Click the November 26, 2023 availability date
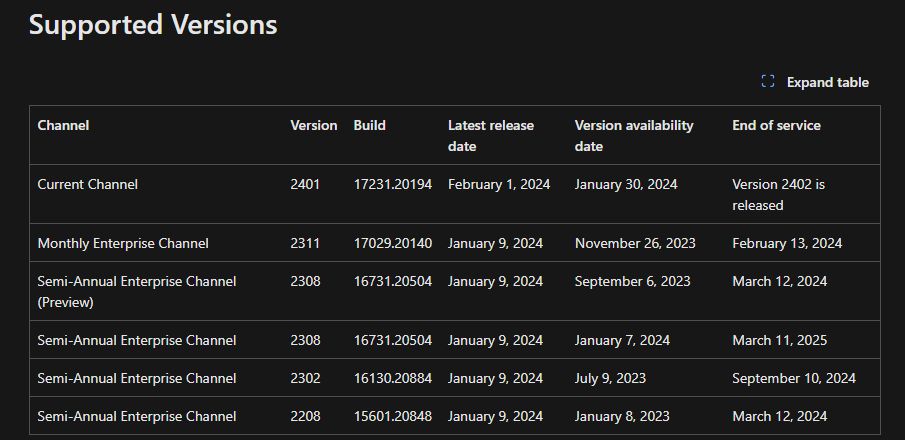The image size is (905, 440). 635,243
